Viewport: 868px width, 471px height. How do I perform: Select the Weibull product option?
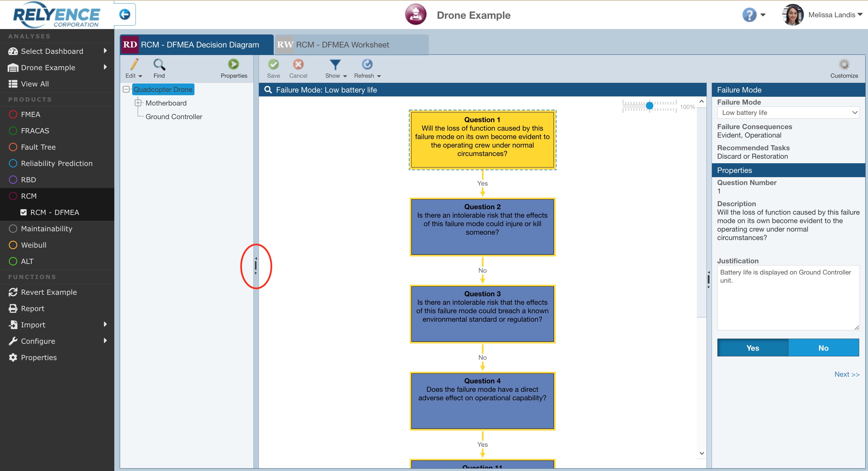(x=33, y=245)
